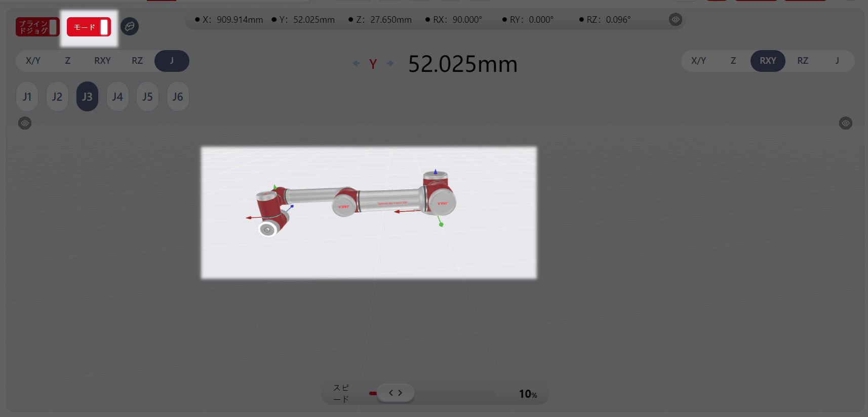
Task: Open the RZ tab in left axis selector
Action: pyautogui.click(x=137, y=61)
